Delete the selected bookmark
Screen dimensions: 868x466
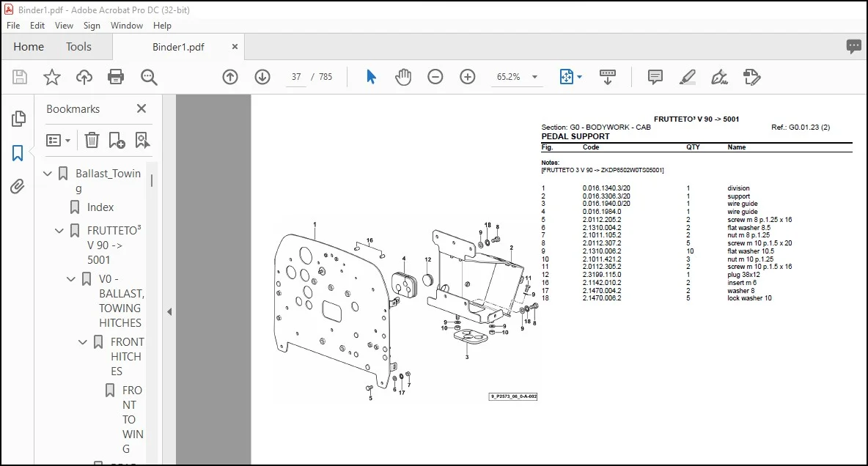92,140
